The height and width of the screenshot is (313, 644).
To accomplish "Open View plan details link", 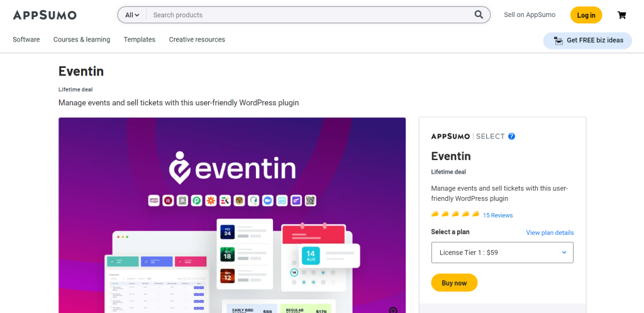I will tap(550, 232).
